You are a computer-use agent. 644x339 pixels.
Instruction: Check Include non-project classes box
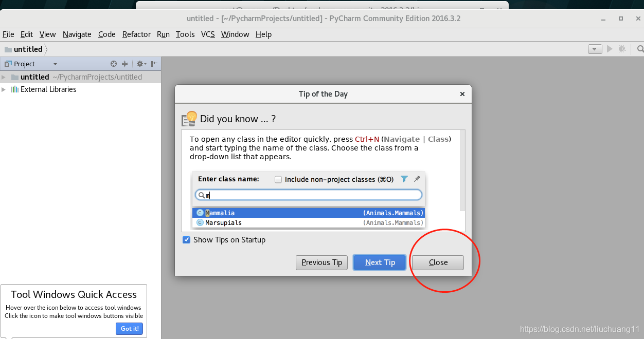278,179
